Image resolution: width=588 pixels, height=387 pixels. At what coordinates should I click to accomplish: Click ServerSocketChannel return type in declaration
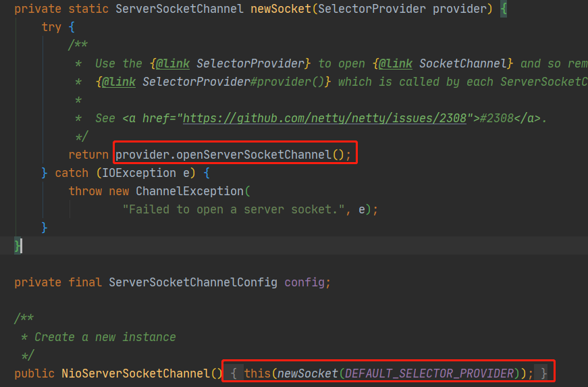[180, 9]
